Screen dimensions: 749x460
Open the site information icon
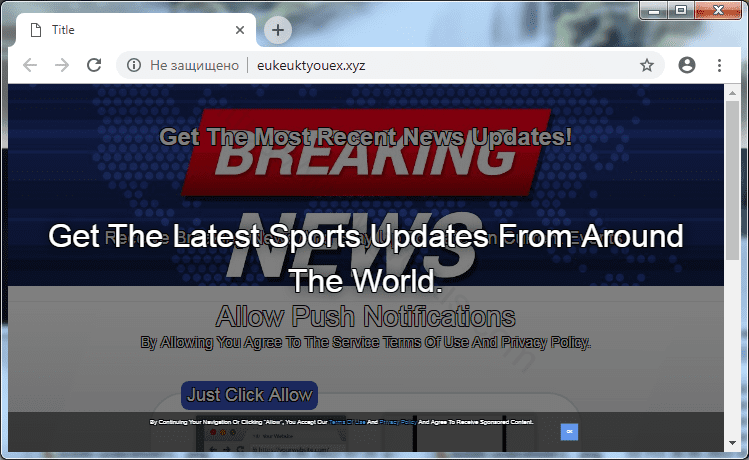coord(134,65)
